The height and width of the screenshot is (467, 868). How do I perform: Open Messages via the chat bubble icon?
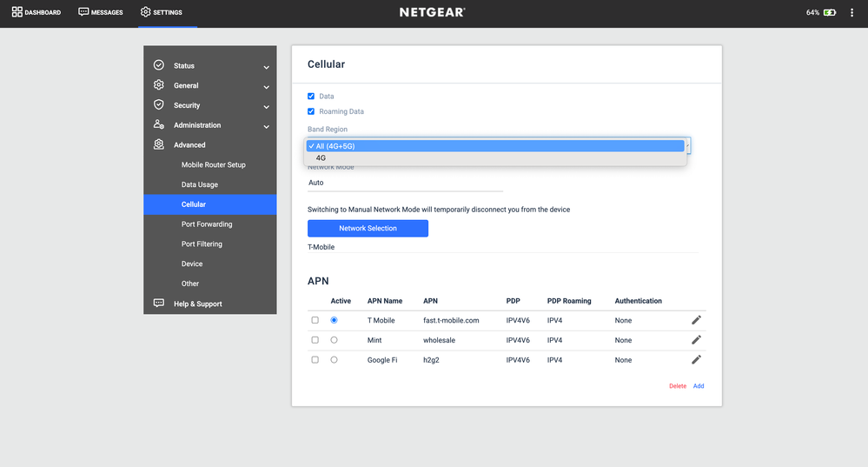click(x=83, y=12)
